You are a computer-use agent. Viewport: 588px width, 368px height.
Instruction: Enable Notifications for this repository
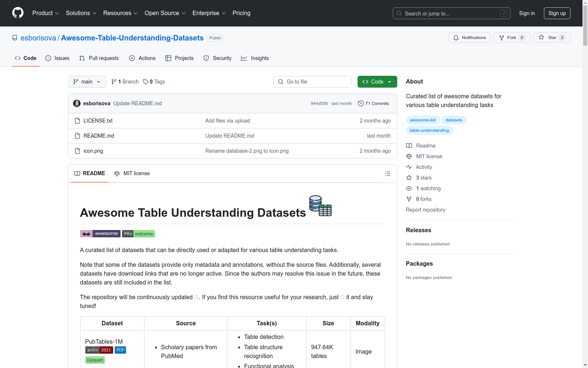[469, 37]
